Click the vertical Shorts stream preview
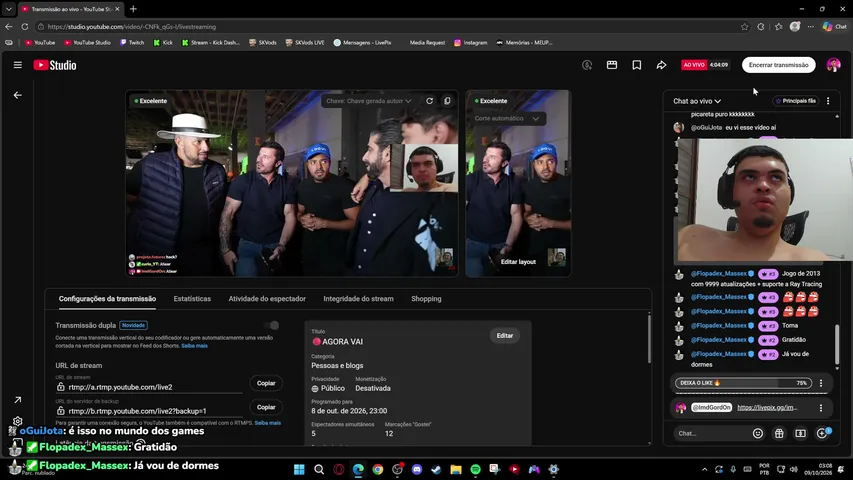853x480 pixels. point(518,183)
